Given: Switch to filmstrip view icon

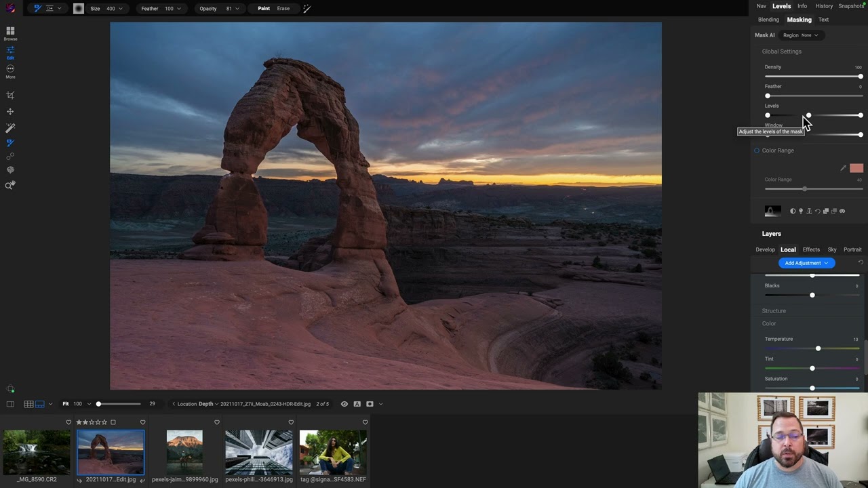Looking at the screenshot, I should pyautogui.click(x=39, y=404).
